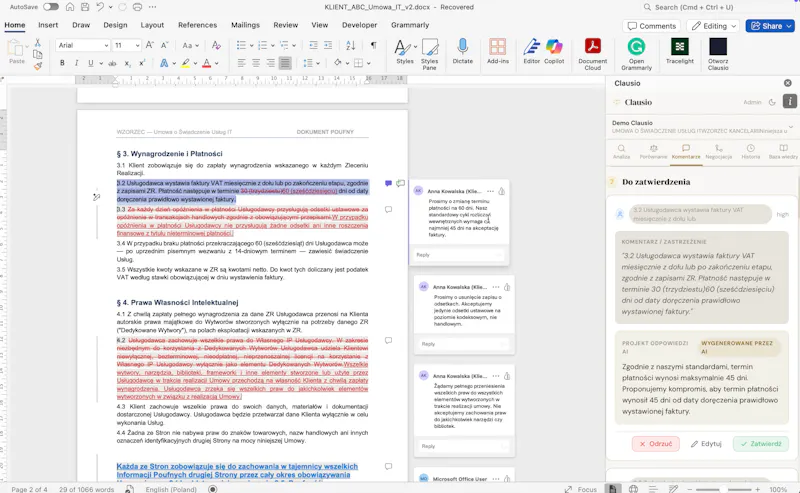Open Tracelight add-in
Image resolution: width=800 pixels, height=493 pixels.
680,51
